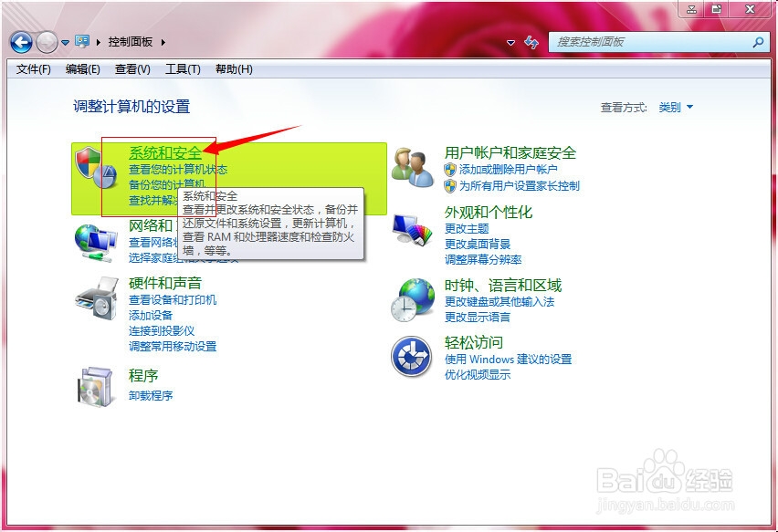This screenshot has height=532, width=778.
Task: Click 更改主题 link
Action: 467,228
